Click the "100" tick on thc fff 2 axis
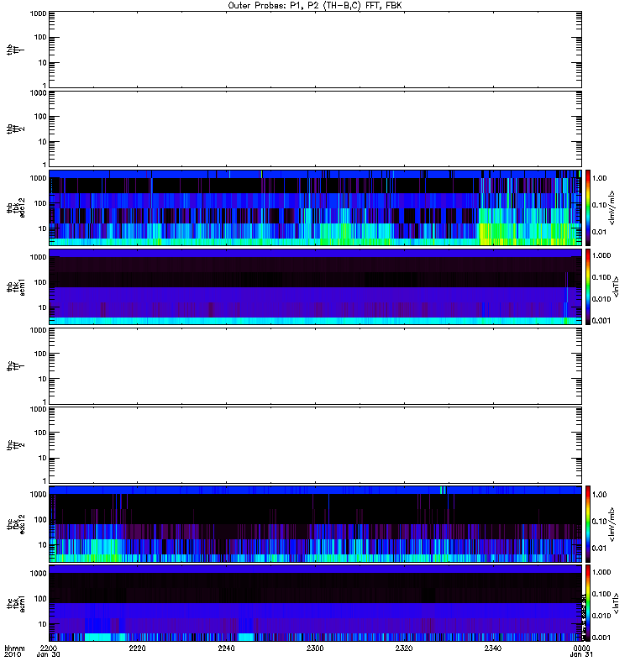Screen dimensions: 630x672 (39, 433)
